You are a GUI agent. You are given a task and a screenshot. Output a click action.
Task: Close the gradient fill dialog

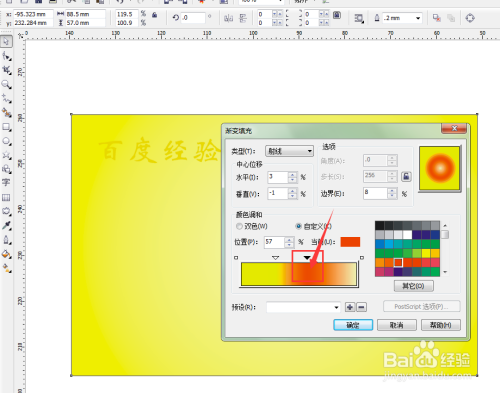tap(454, 129)
